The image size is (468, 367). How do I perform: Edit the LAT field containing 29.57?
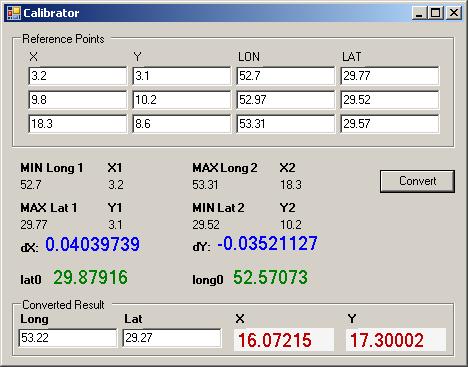(389, 124)
